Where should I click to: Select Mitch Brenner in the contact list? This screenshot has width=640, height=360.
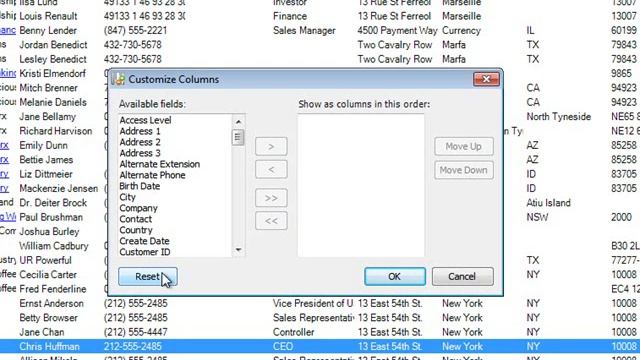click(x=48, y=88)
